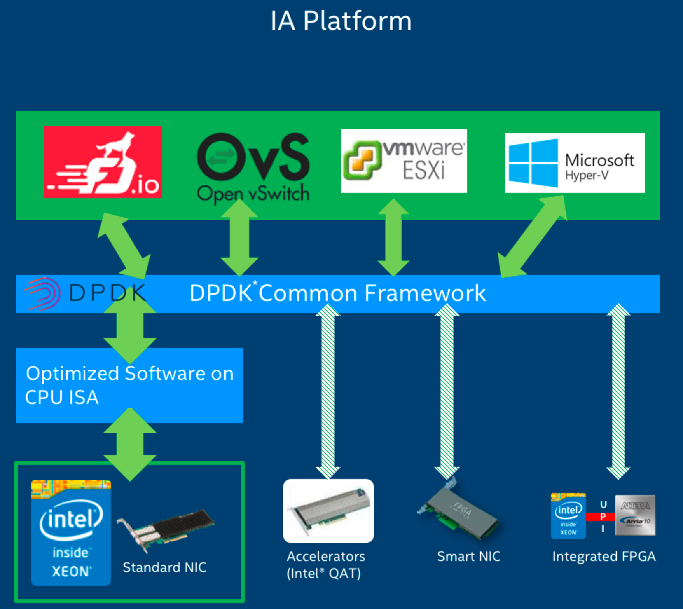Click the small Intel Xeon badge near UPI

pos(568,516)
